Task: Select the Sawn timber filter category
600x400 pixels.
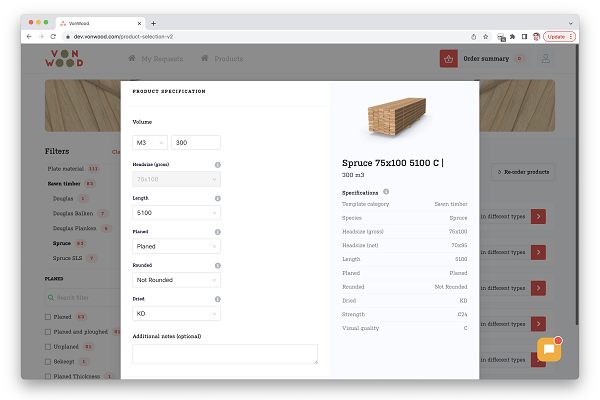Action: tap(64, 184)
